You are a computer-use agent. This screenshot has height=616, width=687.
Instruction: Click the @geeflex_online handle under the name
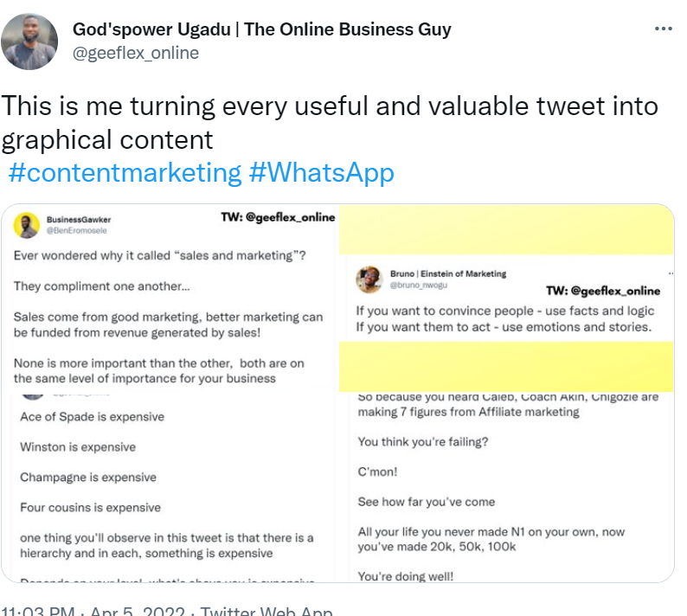136,54
